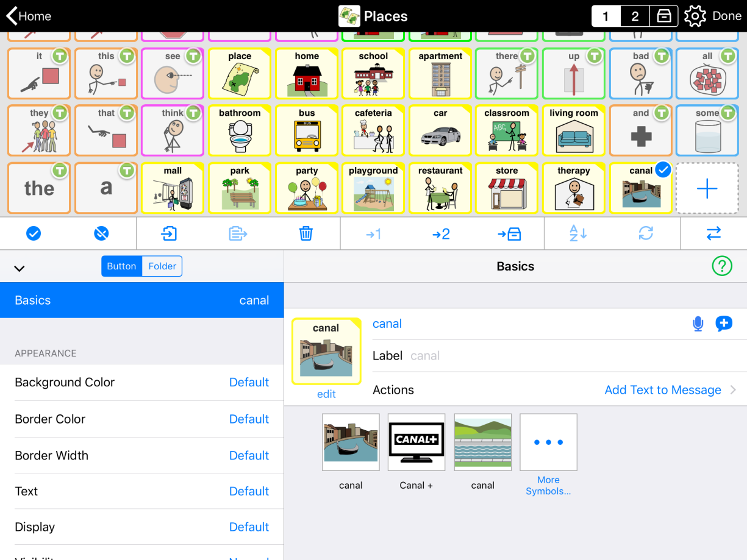Select all buttons with the checkmark icon
The height and width of the screenshot is (560, 747).
(34, 233)
